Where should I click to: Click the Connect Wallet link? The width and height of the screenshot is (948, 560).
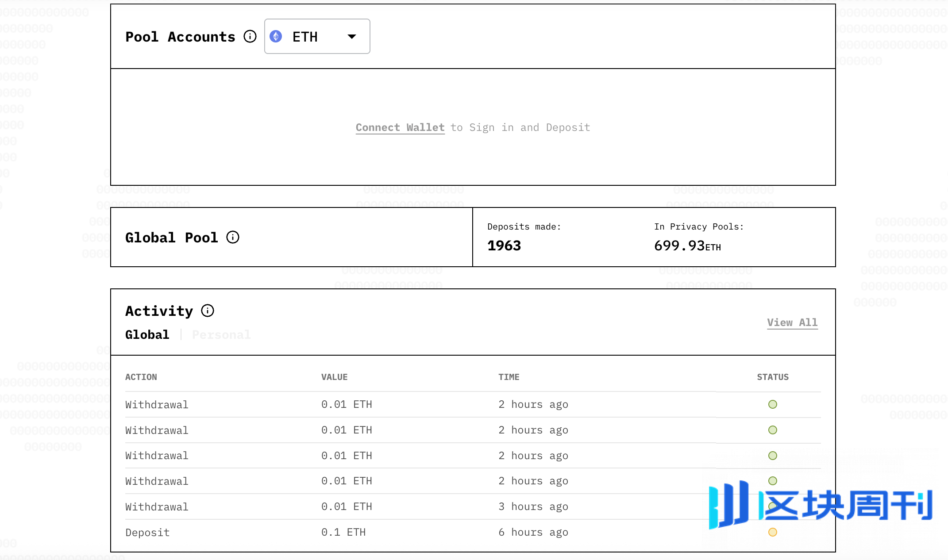tap(400, 127)
